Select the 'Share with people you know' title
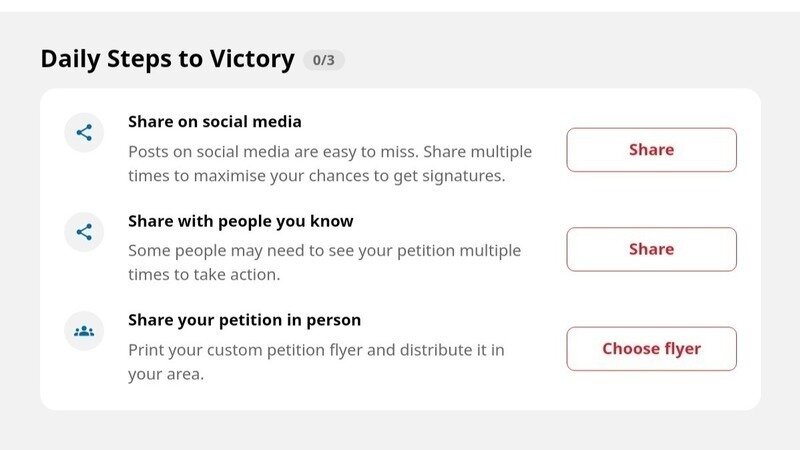This screenshot has height=450, width=800. point(240,221)
